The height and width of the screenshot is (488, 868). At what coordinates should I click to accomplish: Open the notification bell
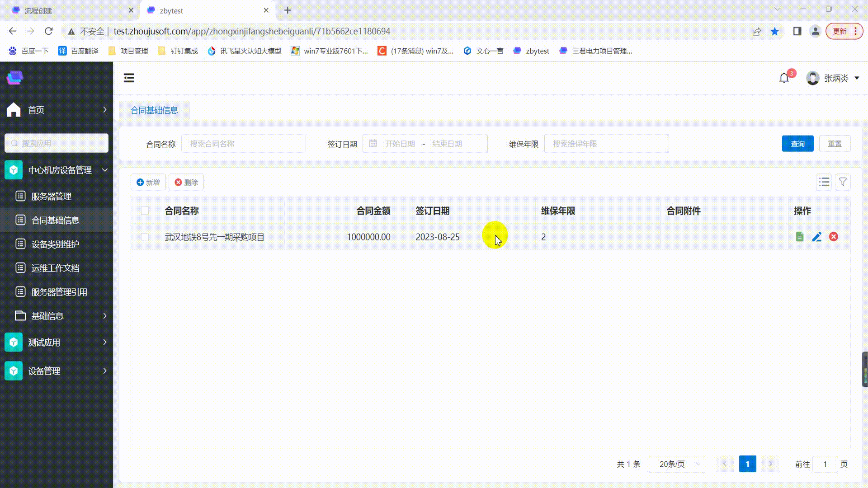[x=784, y=78]
